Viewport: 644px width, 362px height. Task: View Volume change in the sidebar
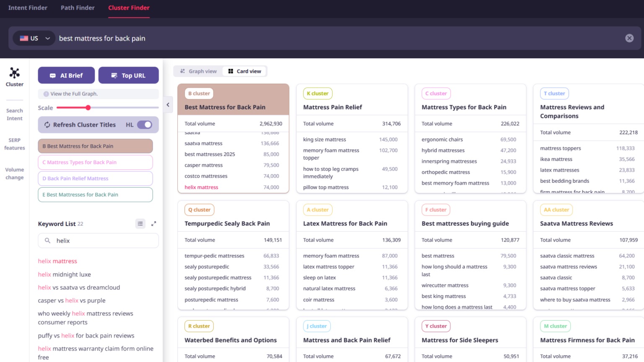pyautogui.click(x=14, y=173)
